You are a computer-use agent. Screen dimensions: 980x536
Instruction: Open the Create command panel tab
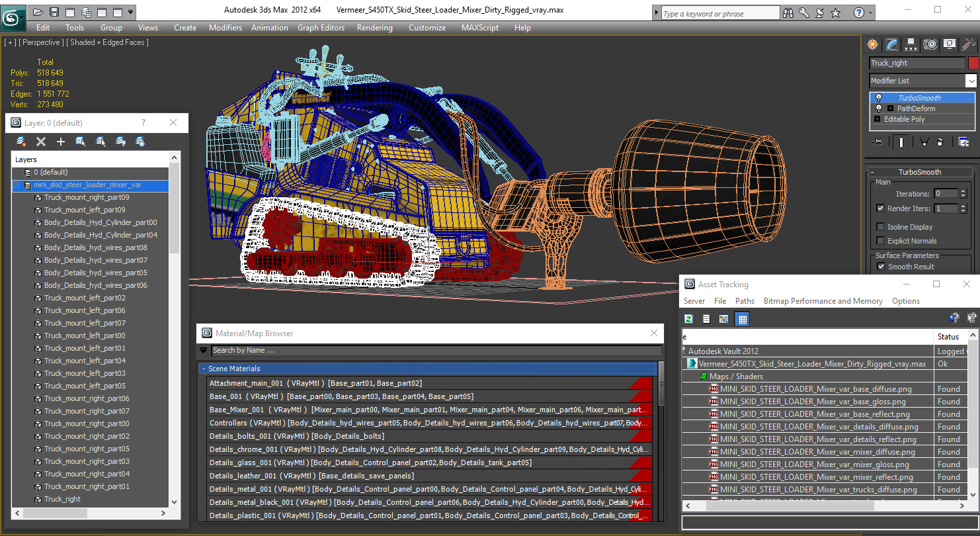coord(873,44)
